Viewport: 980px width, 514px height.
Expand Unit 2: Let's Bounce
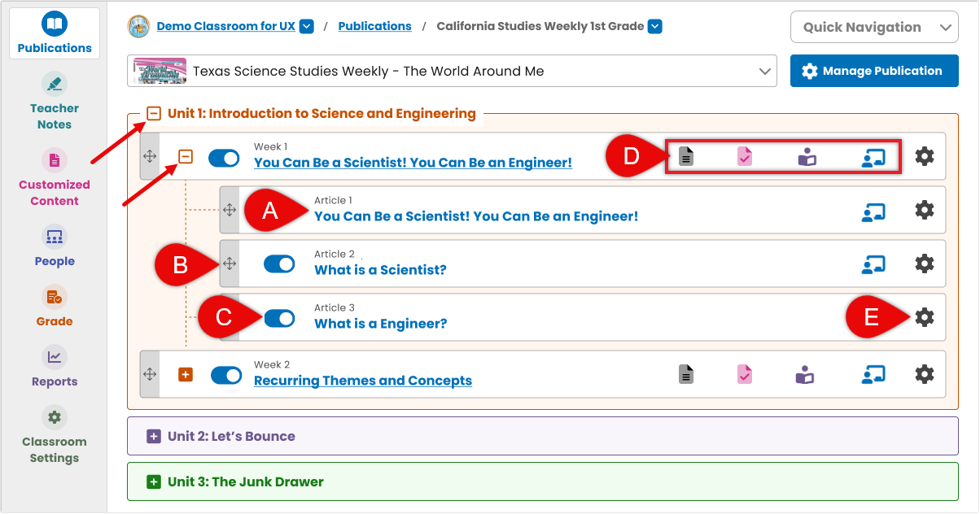[153, 437]
